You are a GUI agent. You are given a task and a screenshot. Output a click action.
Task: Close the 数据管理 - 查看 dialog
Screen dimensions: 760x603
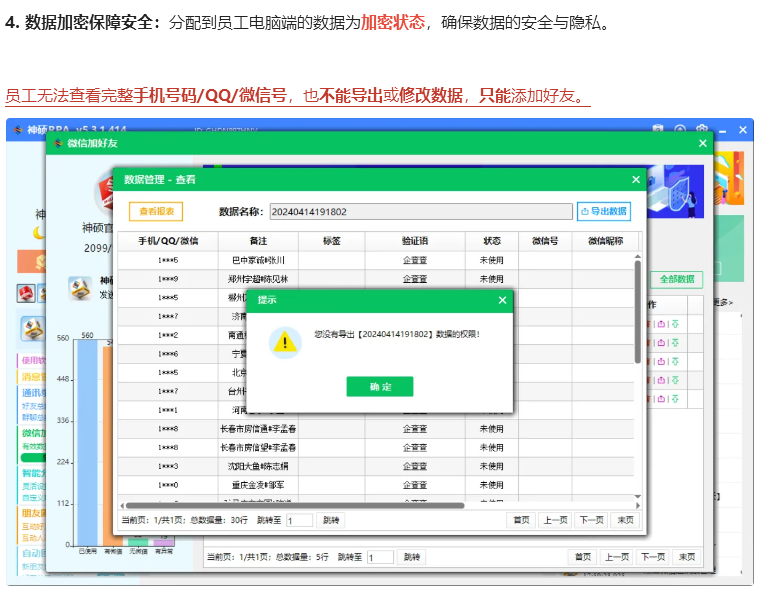pos(636,180)
